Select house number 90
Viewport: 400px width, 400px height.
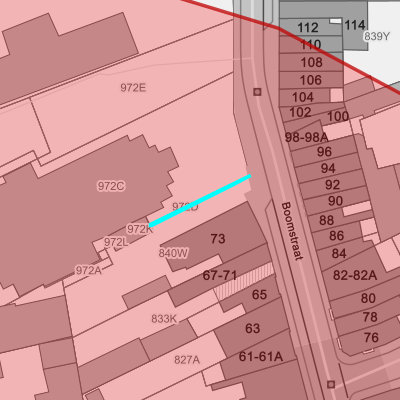(335, 201)
